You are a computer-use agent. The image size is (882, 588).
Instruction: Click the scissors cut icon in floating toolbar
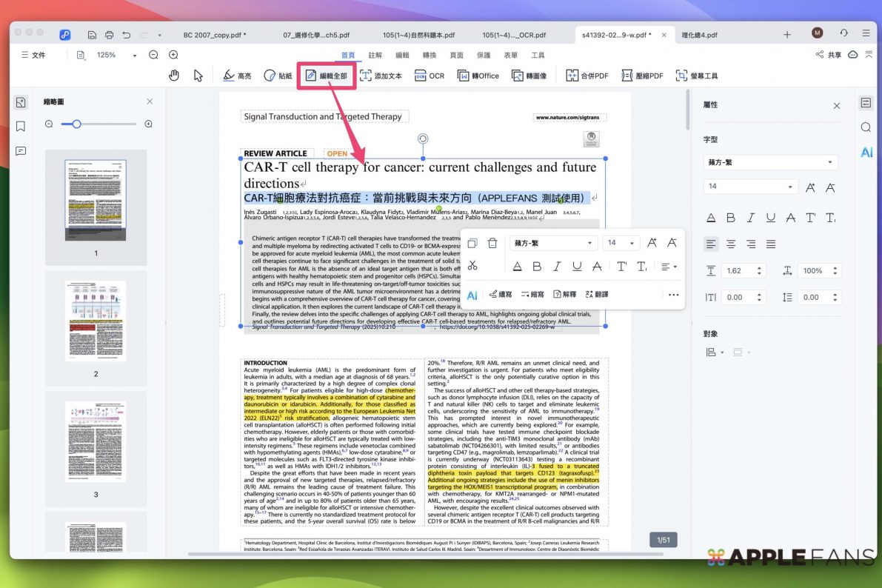(x=472, y=266)
